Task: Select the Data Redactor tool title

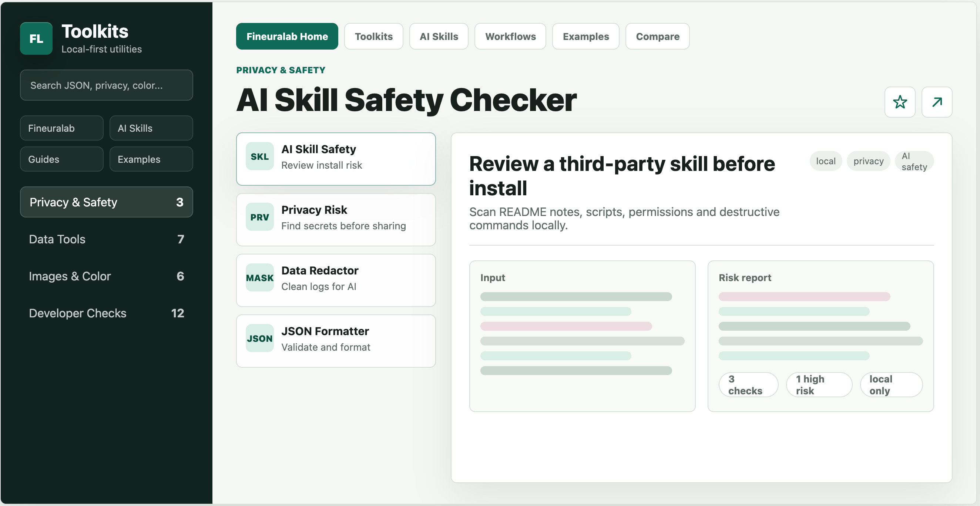Action: point(320,271)
